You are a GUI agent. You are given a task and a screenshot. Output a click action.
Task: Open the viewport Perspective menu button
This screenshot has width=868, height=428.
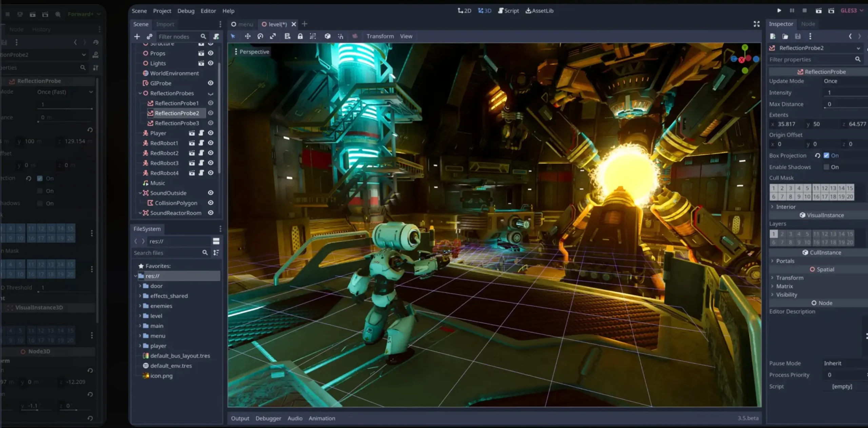(x=252, y=52)
